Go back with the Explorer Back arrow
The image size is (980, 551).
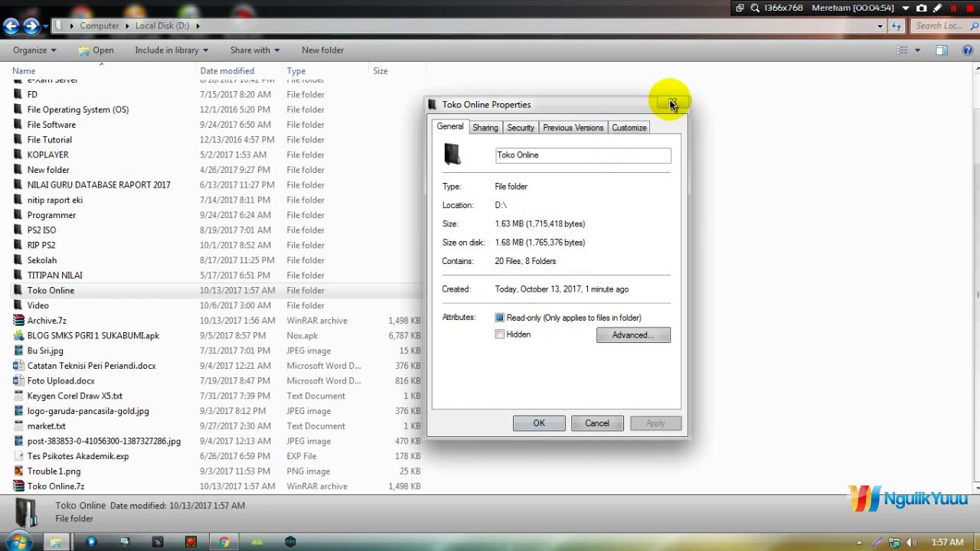click(x=11, y=26)
